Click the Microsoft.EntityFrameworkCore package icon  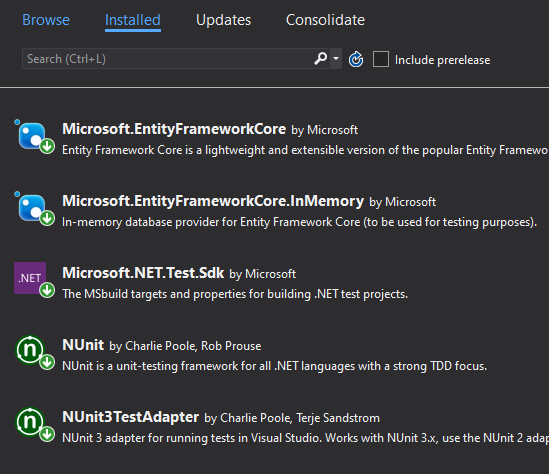32,136
